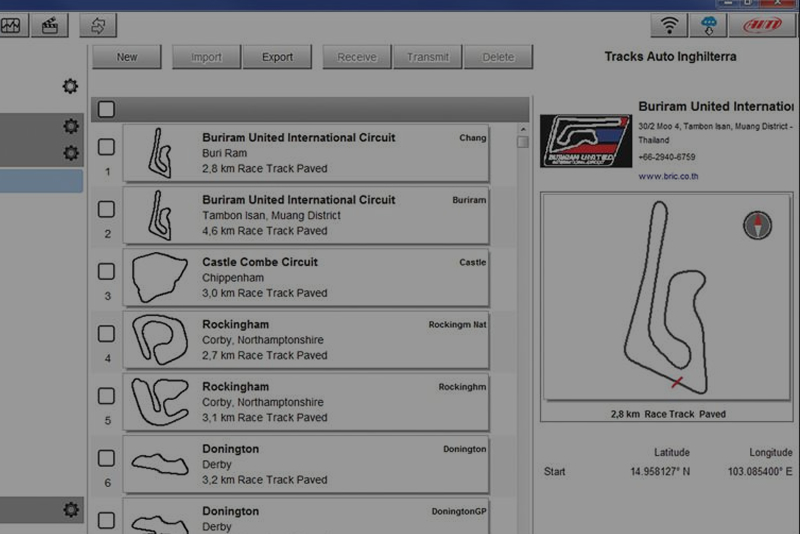Toggle the select-all checkbox in list header

pos(106,109)
